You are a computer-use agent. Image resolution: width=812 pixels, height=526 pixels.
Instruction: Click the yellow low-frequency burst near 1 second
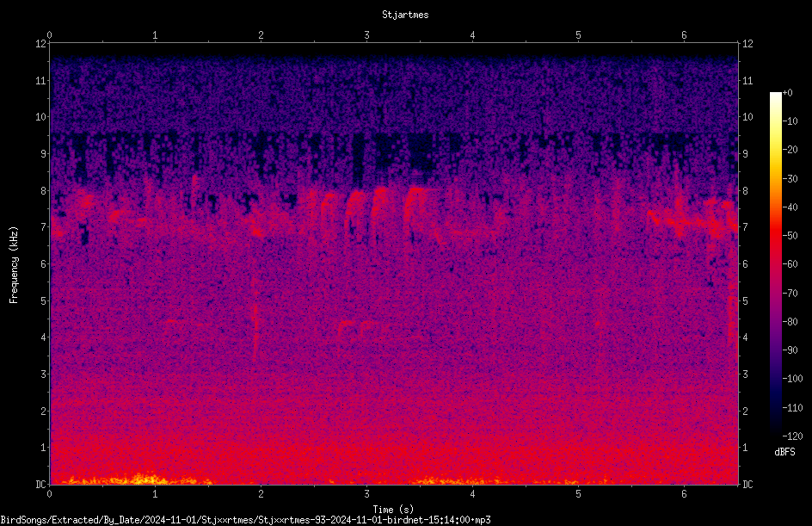click(x=140, y=479)
